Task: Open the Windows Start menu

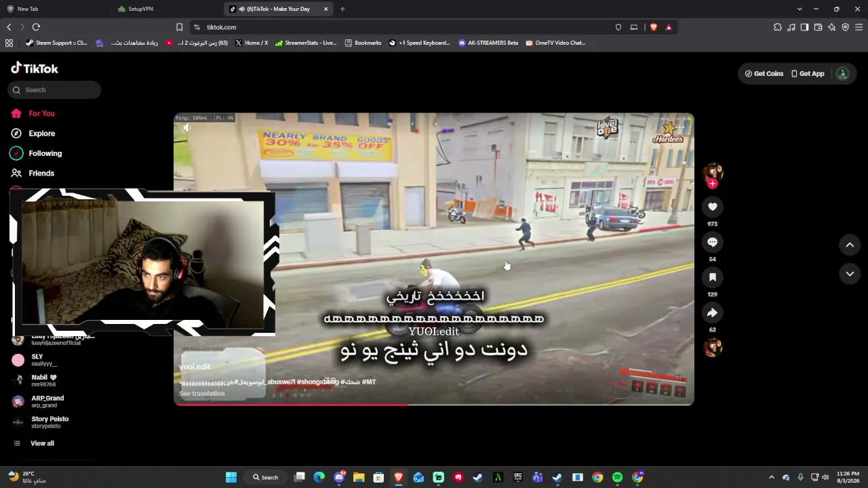Action: click(x=231, y=477)
